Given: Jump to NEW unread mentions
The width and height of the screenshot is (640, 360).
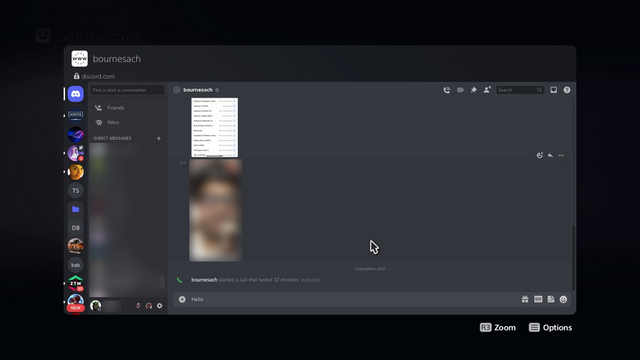Looking at the screenshot, I should pyautogui.click(x=76, y=308).
